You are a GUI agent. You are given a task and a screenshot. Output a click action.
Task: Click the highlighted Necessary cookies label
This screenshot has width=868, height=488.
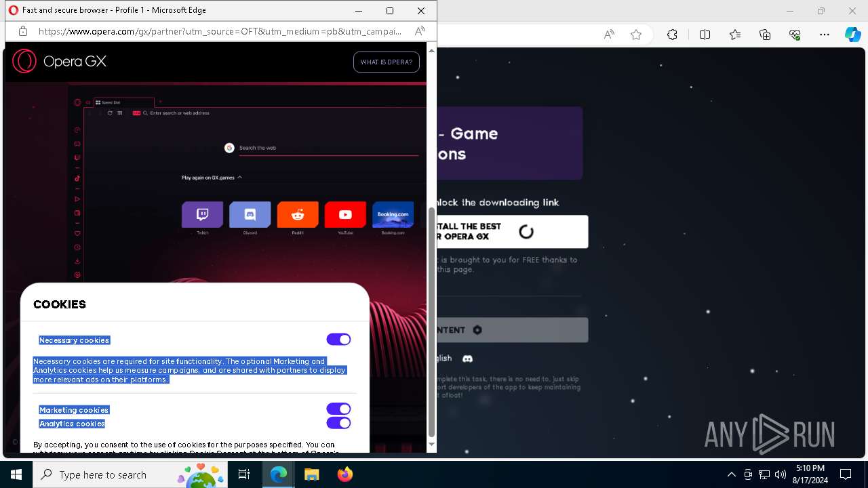pyautogui.click(x=75, y=340)
